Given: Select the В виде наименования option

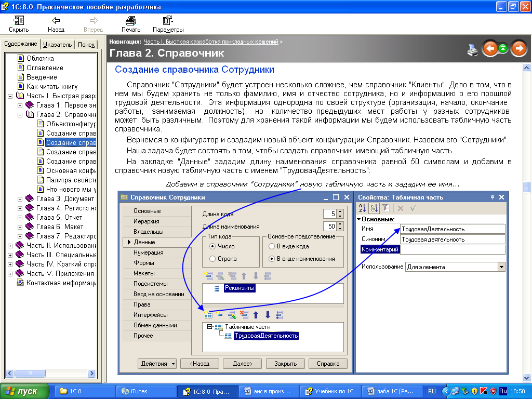Looking at the screenshot, I should tap(271, 259).
